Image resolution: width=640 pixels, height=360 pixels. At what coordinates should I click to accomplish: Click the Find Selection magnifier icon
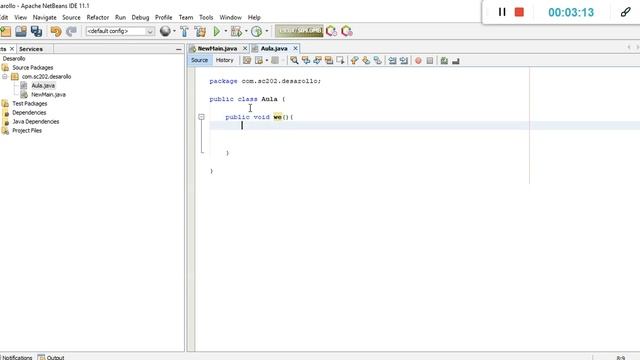294,61
